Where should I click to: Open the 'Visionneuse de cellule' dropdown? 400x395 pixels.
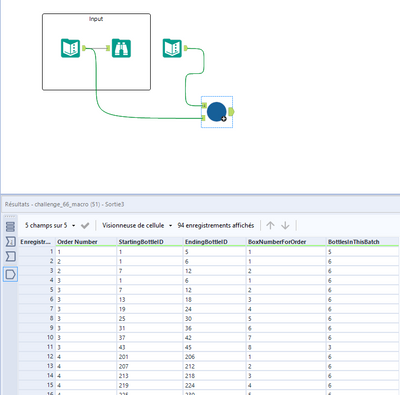pos(137,226)
